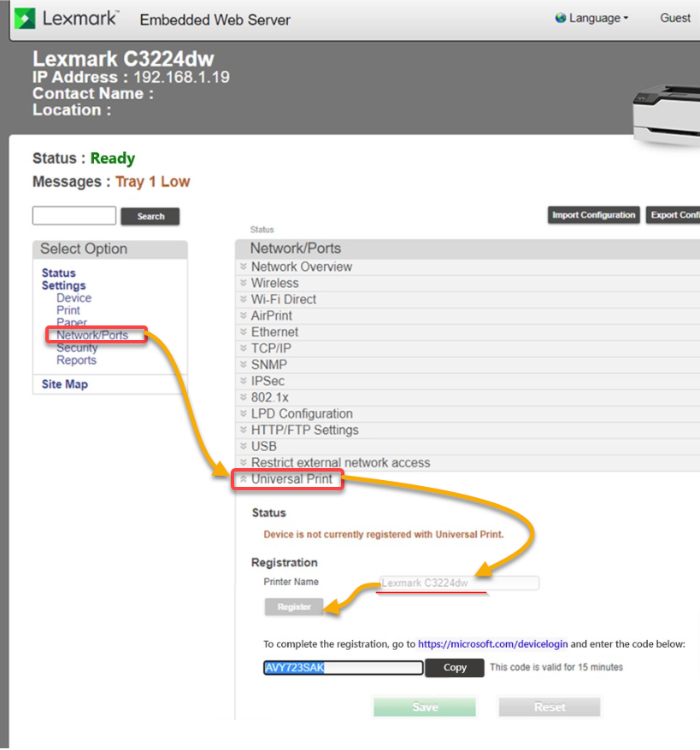Image resolution: width=700 pixels, height=750 pixels.
Task: Click the printer thumbnail image
Action: pyautogui.click(x=667, y=116)
